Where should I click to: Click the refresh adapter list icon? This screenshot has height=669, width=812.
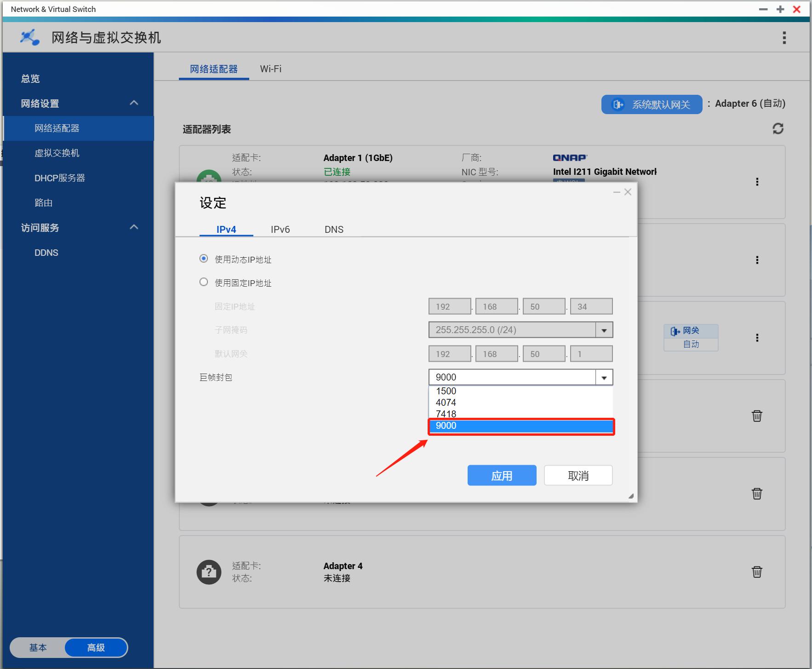[x=778, y=129]
